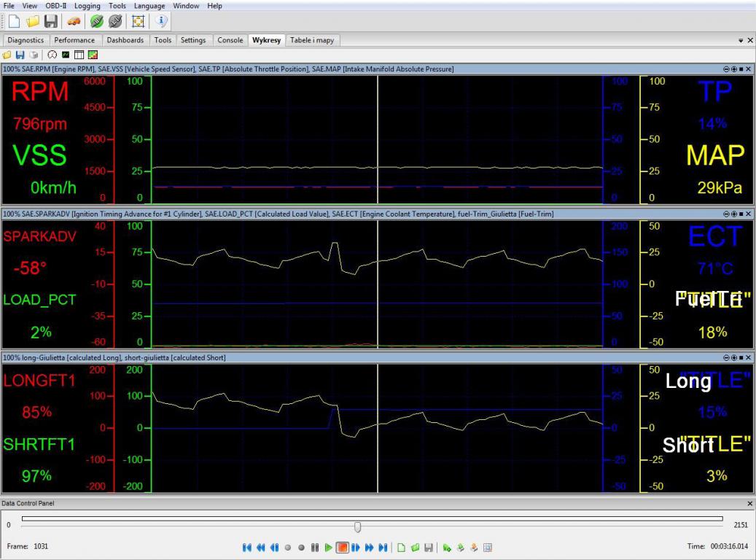The height and width of the screenshot is (560, 756).
Task: Switch to the Tabele i mapy tab
Action: [312, 40]
